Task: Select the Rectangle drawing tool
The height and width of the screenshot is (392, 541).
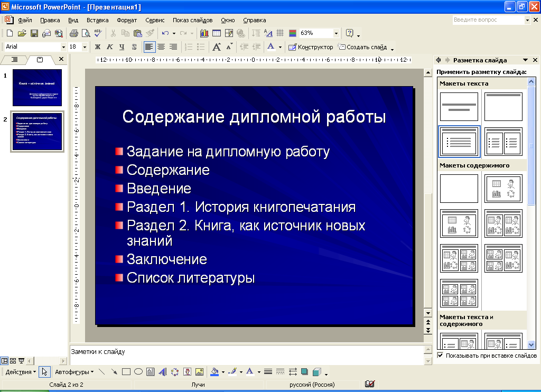Action: coord(126,371)
